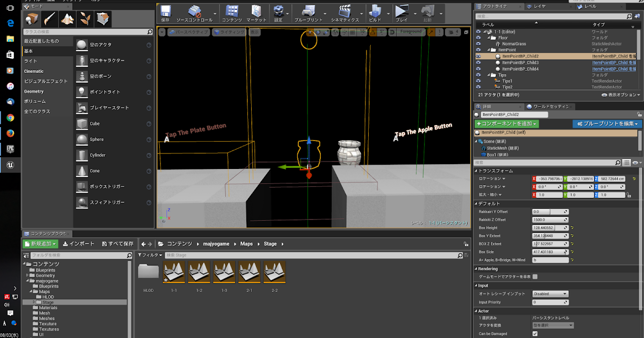Open the Filter (フィルタ) dropdown
This screenshot has height=338, width=644.
pos(150,255)
